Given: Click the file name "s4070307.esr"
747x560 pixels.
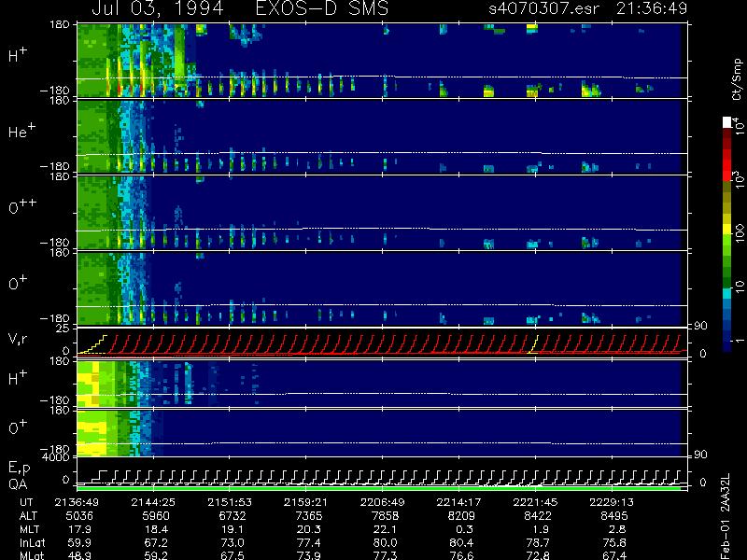Looking at the screenshot, I should pyautogui.click(x=544, y=8).
